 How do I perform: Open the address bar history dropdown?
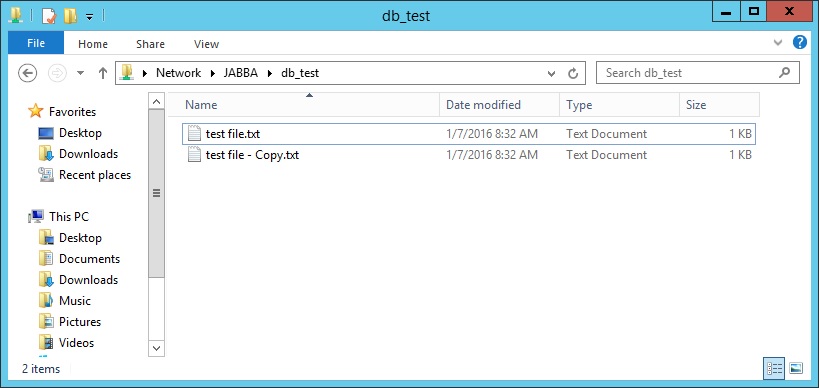click(551, 74)
